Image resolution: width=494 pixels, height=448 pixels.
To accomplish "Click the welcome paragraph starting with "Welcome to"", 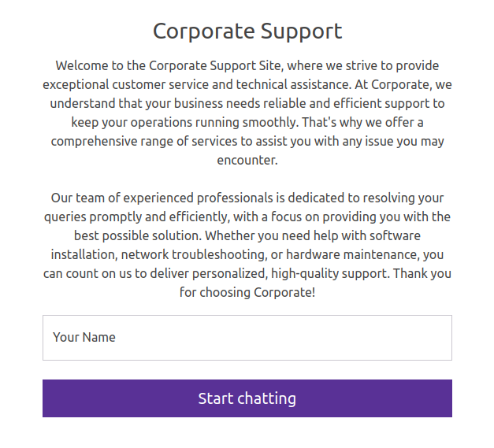I will point(247,113).
